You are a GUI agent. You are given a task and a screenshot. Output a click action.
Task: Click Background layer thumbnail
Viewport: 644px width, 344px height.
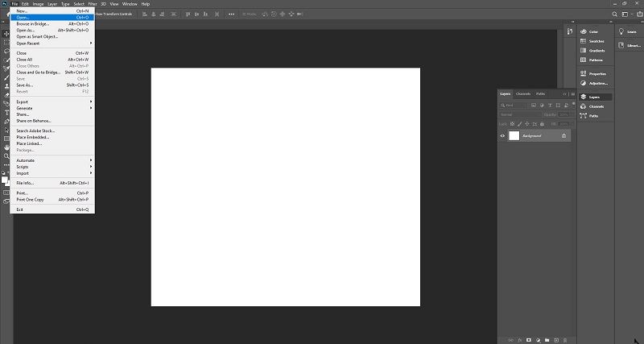514,135
